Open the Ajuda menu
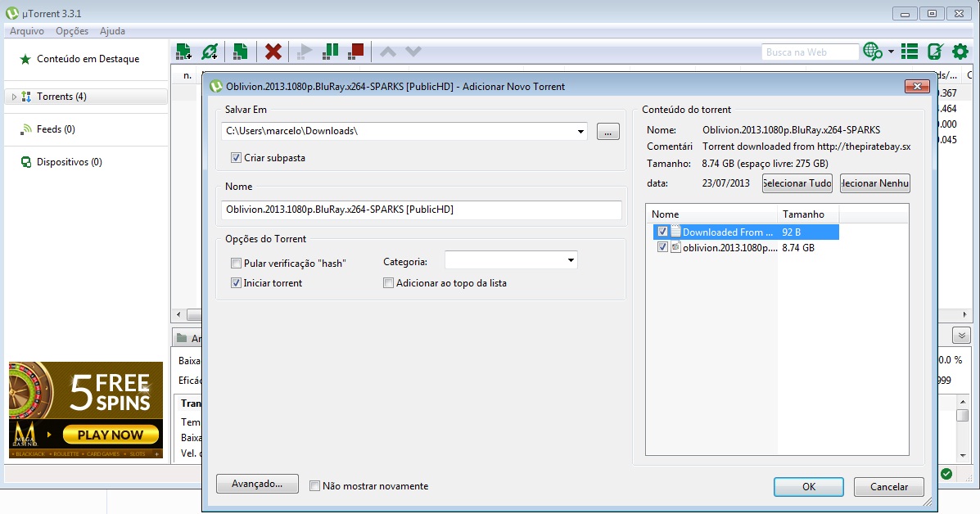 [112, 30]
